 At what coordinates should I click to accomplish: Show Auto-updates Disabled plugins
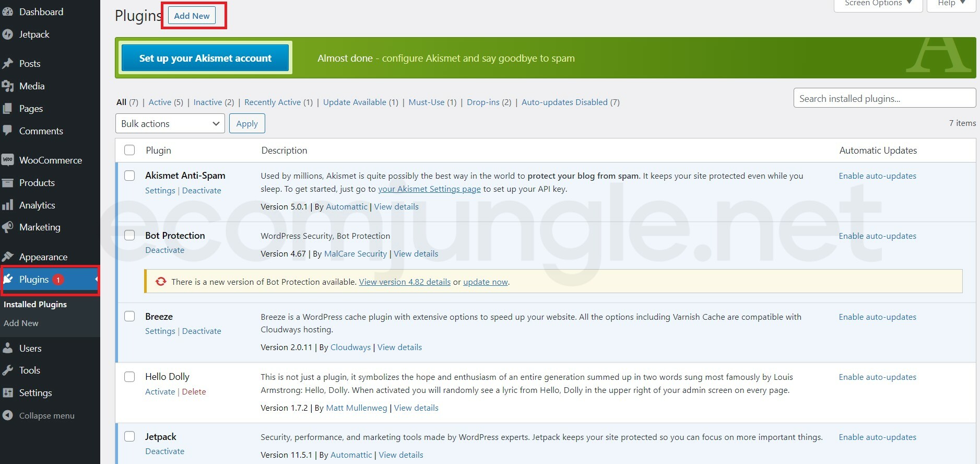click(564, 102)
